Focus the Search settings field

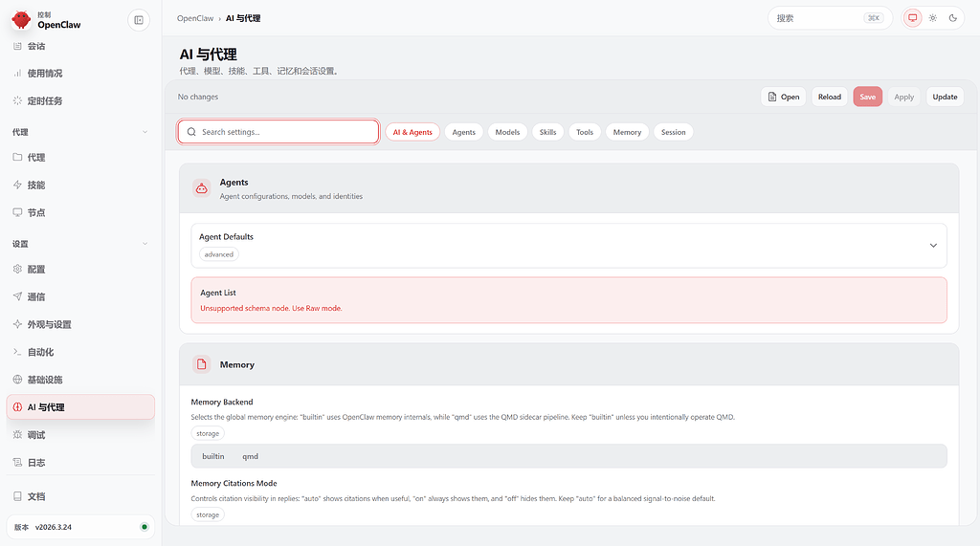278,132
